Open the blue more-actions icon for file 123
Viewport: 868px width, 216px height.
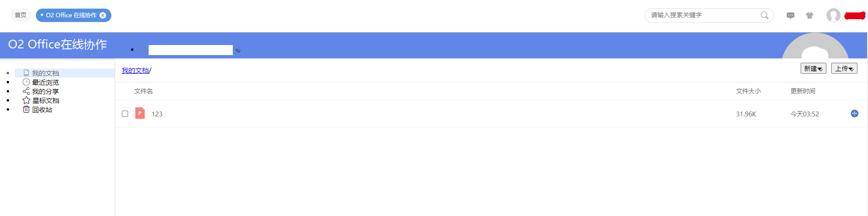(855, 114)
